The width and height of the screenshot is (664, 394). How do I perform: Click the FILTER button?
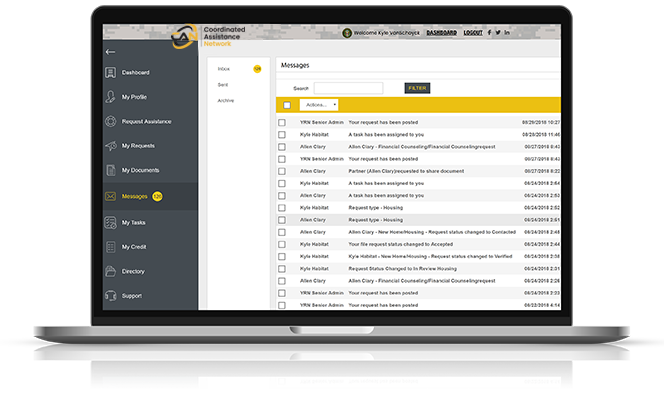417,88
